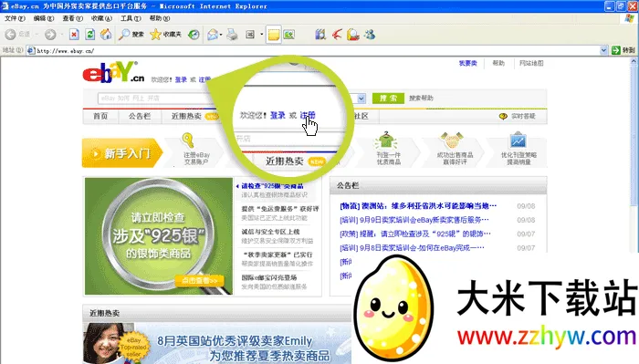Open the address bar dropdown arrow
Screen dimensions: 639x364
click(603, 50)
